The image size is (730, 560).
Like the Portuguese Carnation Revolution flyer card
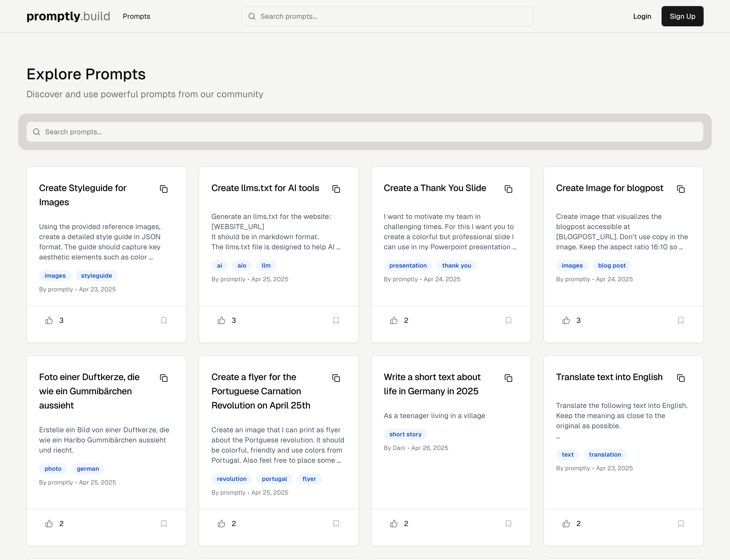pyautogui.click(x=222, y=524)
